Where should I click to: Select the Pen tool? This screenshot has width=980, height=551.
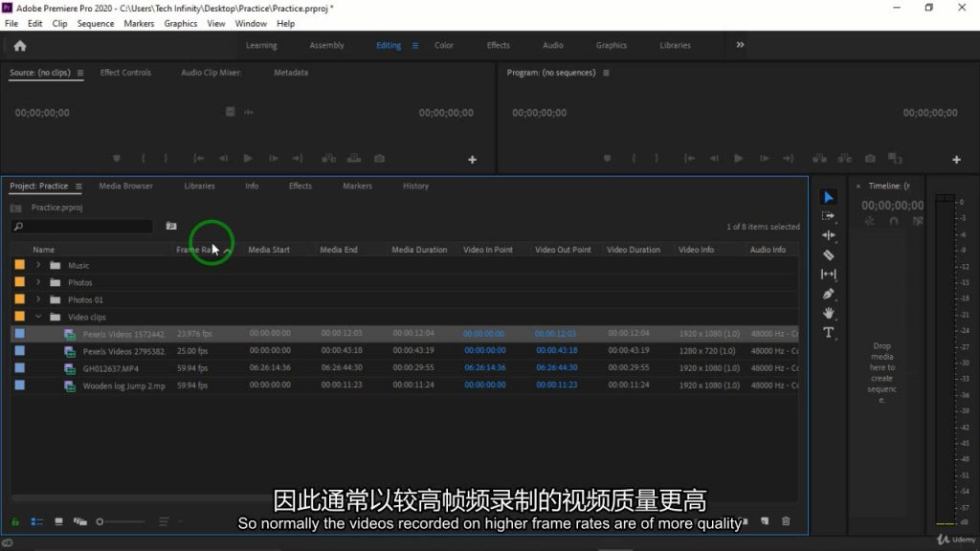click(x=828, y=294)
